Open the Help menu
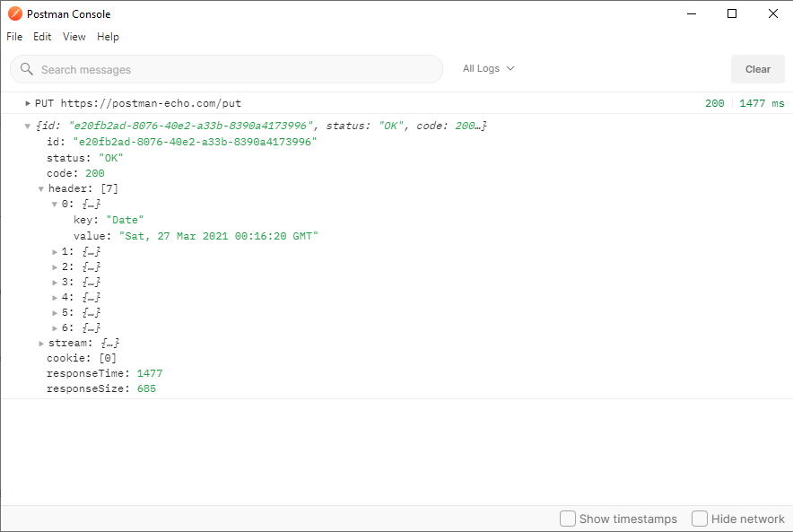The image size is (793, 532). 108,37
